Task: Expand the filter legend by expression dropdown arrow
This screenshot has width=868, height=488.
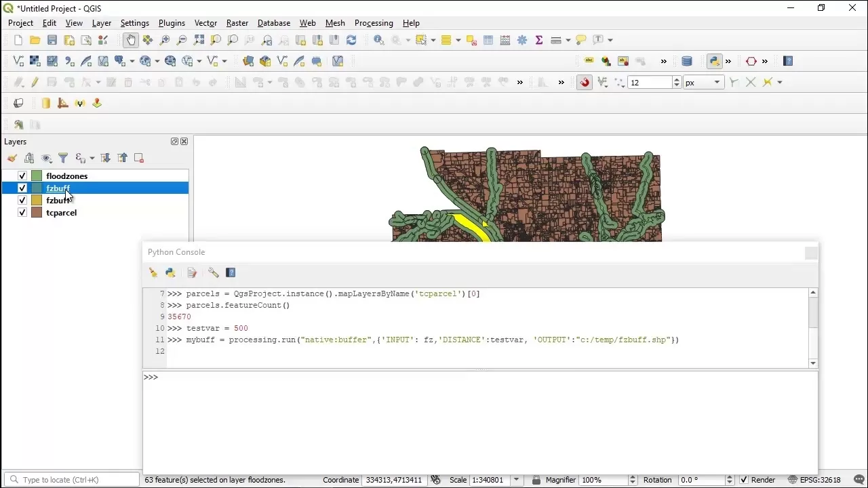Action: 92,158
